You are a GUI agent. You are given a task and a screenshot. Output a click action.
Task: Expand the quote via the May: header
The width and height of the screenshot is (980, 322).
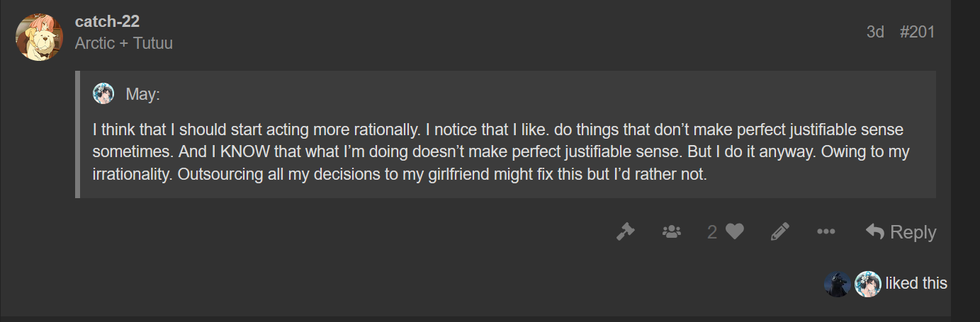[x=143, y=94]
